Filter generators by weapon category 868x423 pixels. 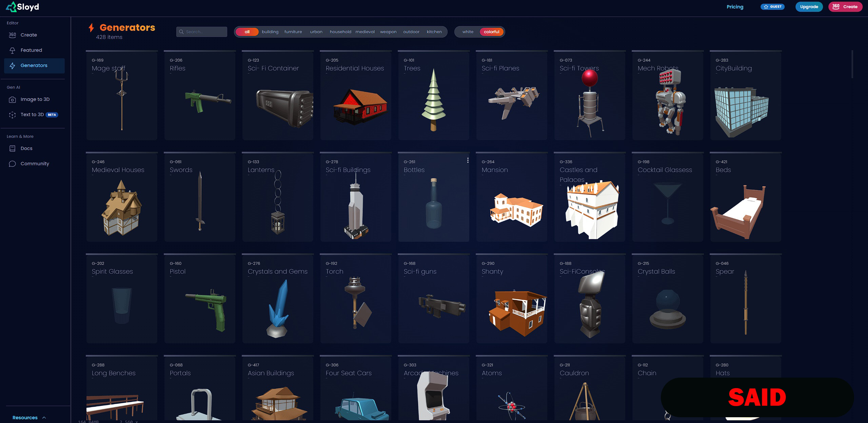pos(388,32)
